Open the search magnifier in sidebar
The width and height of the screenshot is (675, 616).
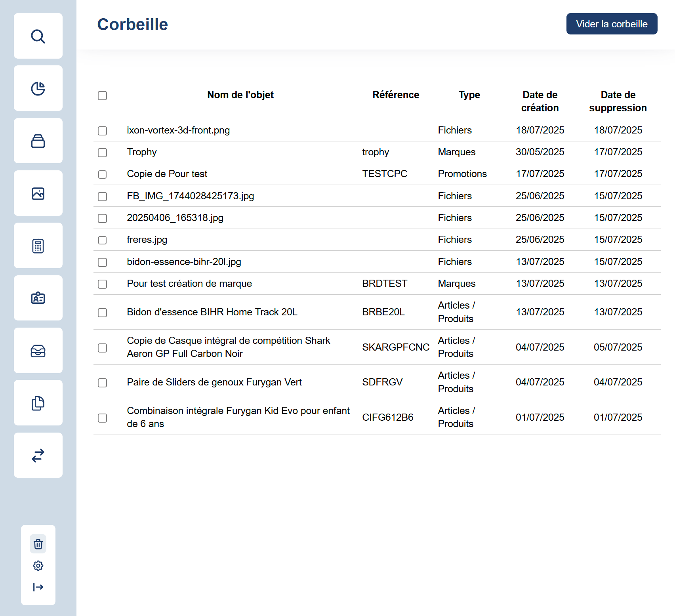click(38, 36)
